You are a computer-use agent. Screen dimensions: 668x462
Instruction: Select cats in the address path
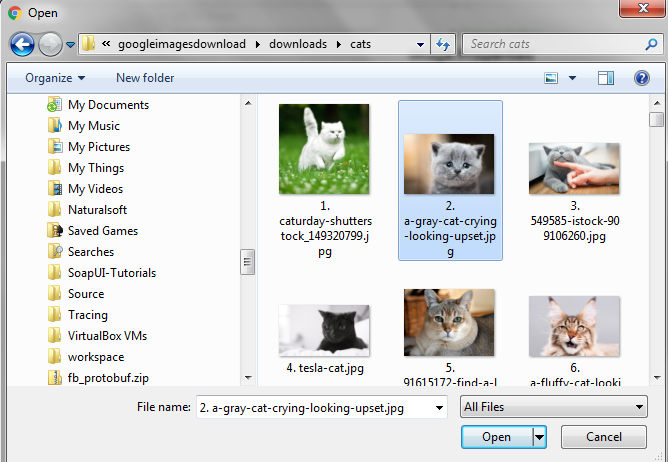coord(360,44)
